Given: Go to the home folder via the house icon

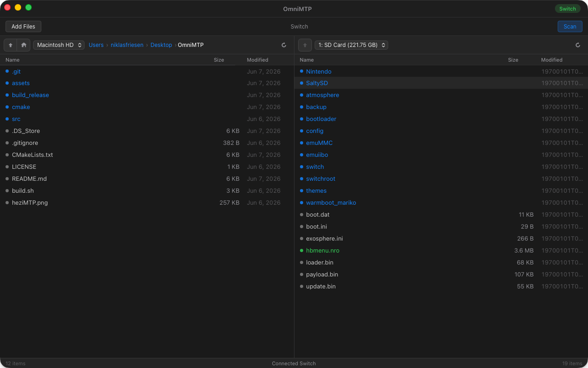Looking at the screenshot, I should click(x=24, y=45).
